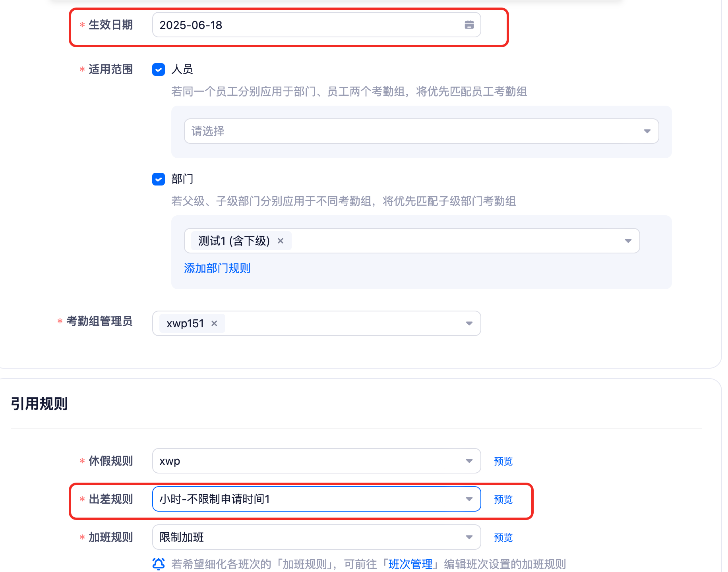Click the 人员 checkbox label text
This screenshot has width=728, height=572.
182,70
